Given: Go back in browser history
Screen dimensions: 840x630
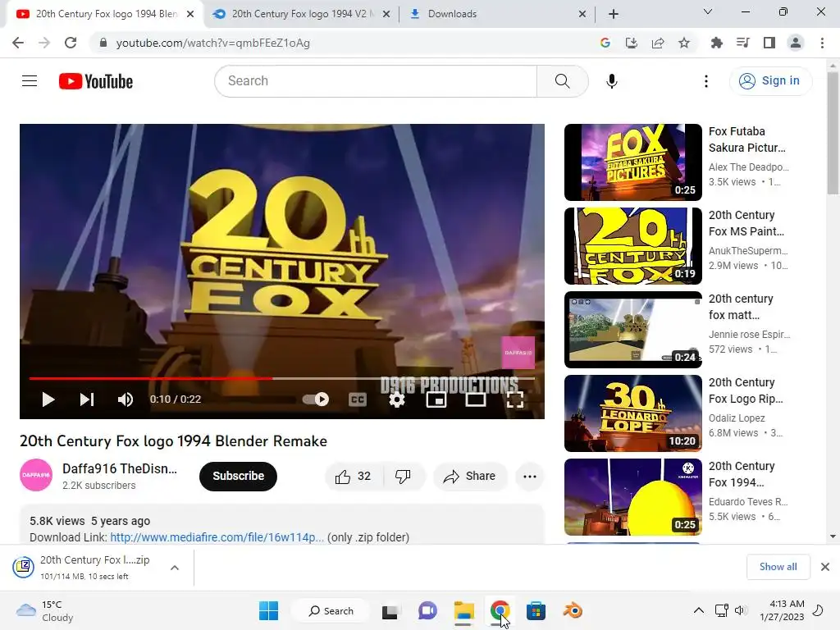Looking at the screenshot, I should pyautogui.click(x=18, y=43).
